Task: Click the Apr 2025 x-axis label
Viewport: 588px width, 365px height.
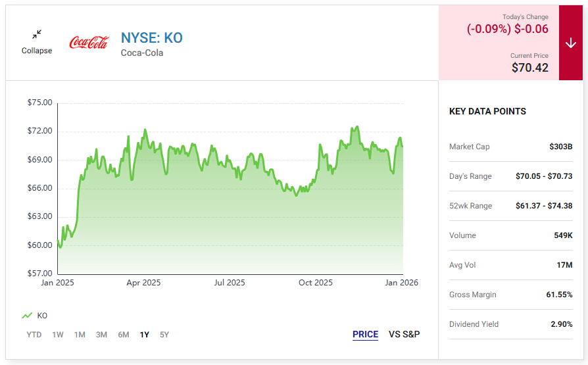Action: [143, 283]
